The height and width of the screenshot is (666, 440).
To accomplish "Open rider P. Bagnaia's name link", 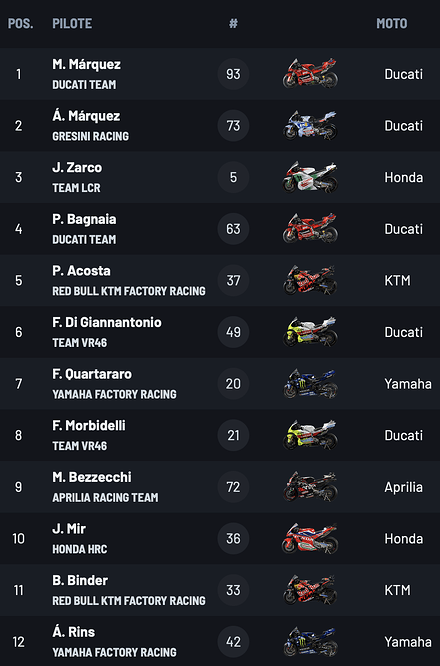I will (x=84, y=219).
